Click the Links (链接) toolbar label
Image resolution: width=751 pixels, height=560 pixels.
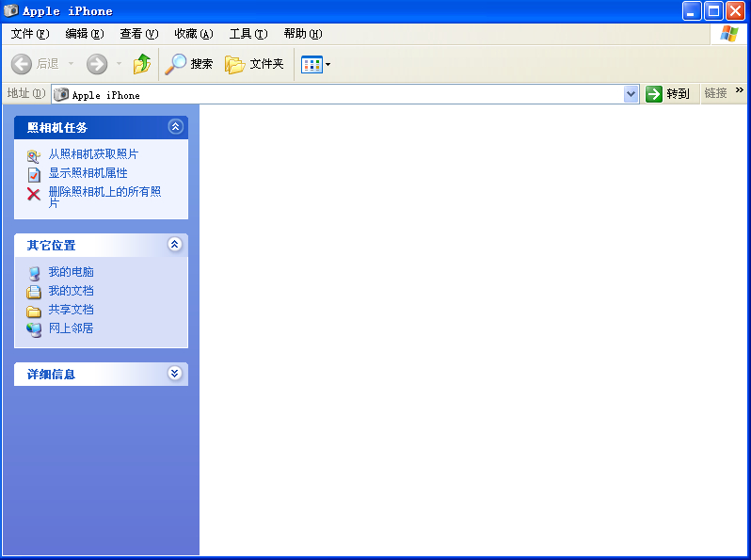[x=715, y=93]
